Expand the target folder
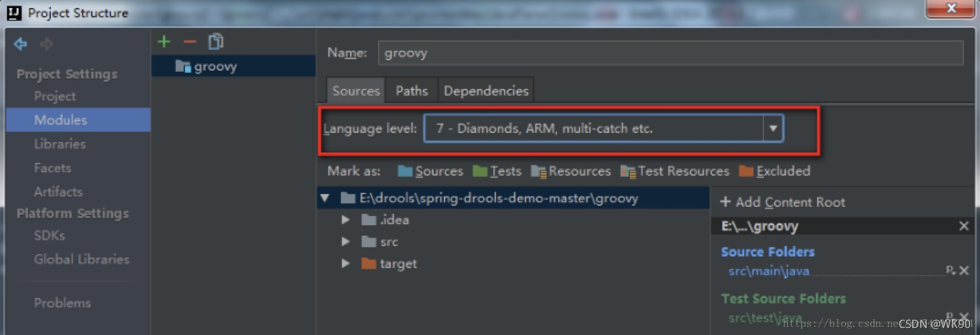The width and height of the screenshot is (980, 335). [x=346, y=264]
